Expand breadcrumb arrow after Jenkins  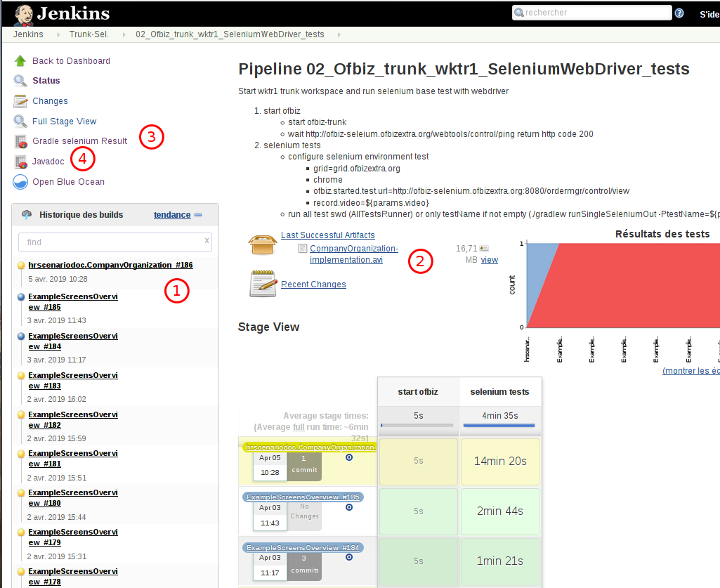pos(58,34)
